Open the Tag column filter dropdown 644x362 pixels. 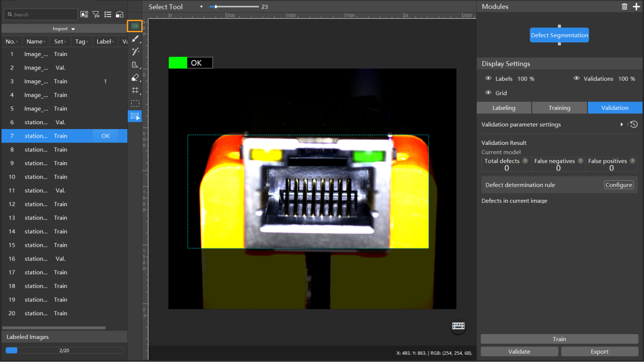87,42
